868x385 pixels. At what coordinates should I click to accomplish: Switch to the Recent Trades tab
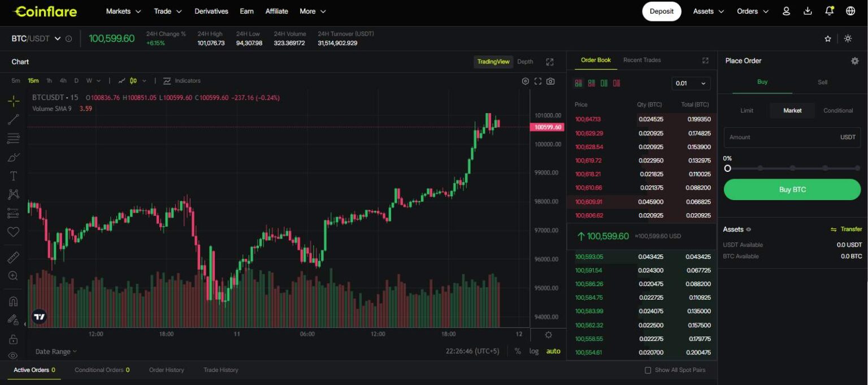tap(641, 60)
